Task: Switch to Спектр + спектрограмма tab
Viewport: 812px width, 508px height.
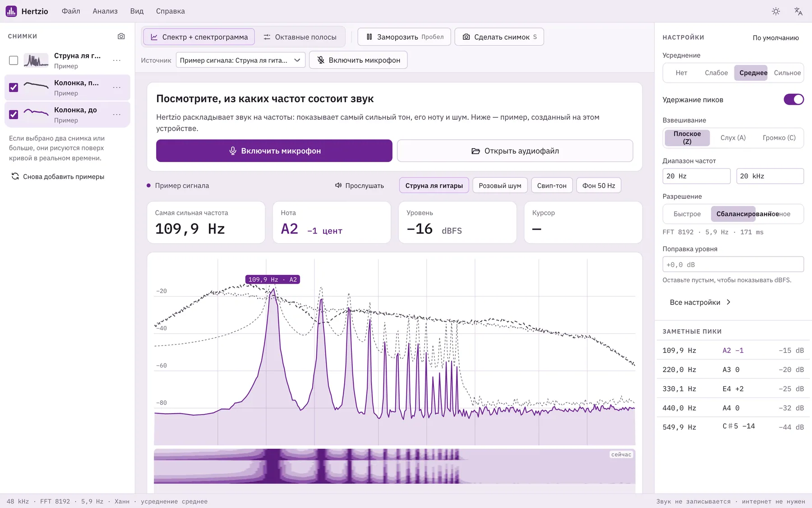Action: click(x=199, y=37)
